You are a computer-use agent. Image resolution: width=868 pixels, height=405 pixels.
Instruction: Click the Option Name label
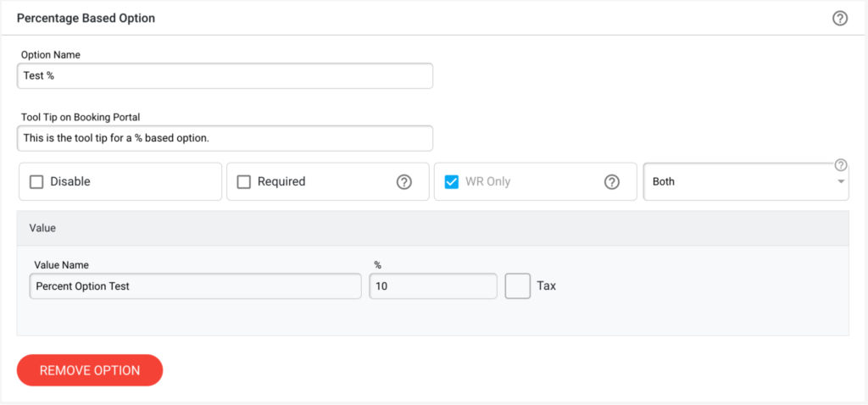[51, 55]
